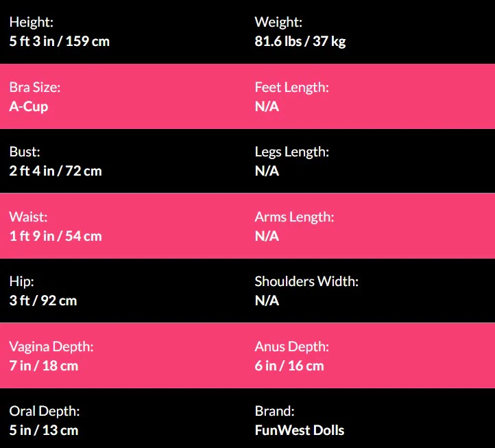Click the Bust label
Image resolution: width=495 pixels, height=448 pixels.
(x=25, y=152)
